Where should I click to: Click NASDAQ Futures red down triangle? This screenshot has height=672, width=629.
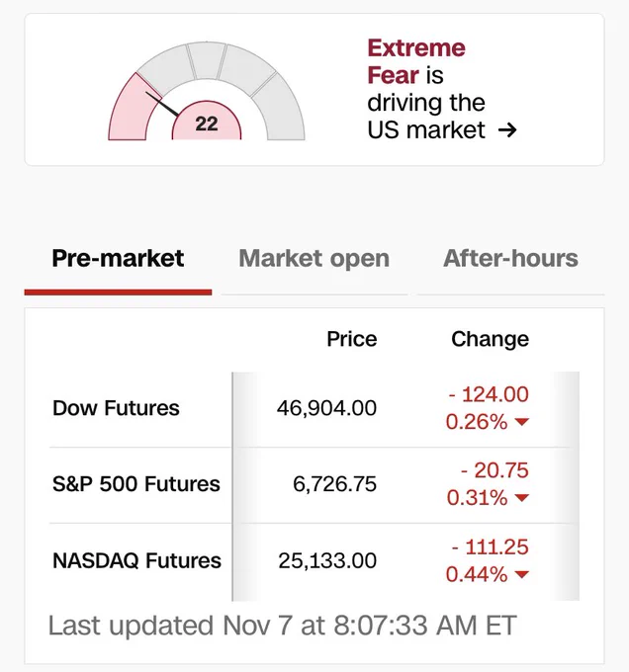coord(522,575)
